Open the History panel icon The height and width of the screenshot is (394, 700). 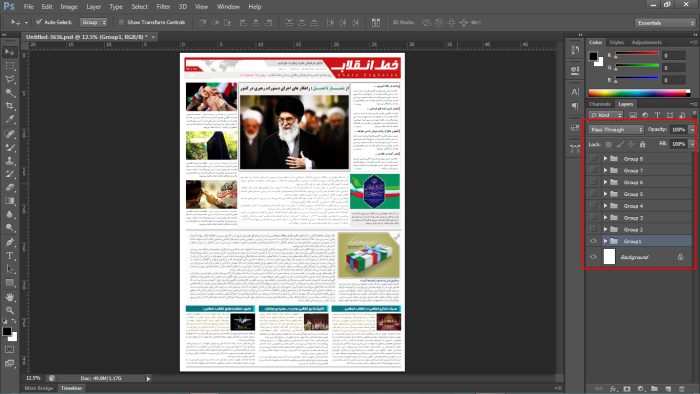point(575,50)
